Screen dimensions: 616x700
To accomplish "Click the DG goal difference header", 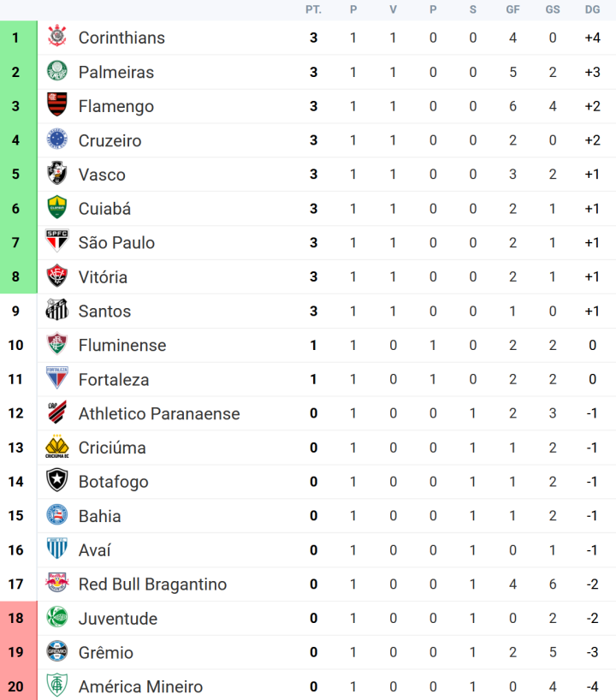I will pos(592,10).
